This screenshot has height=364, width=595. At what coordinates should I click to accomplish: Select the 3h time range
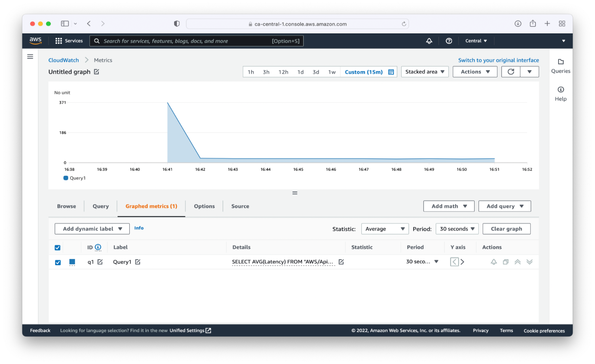[266, 72]
